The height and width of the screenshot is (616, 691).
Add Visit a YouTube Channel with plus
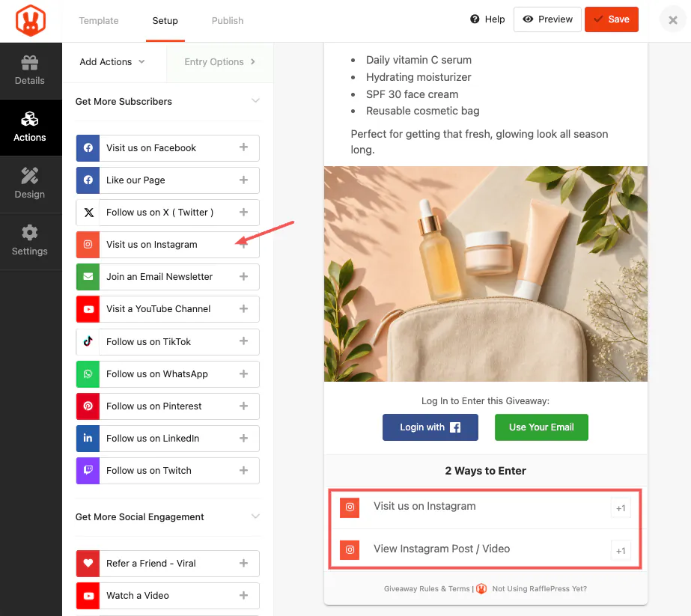click(x=244, y=308)
